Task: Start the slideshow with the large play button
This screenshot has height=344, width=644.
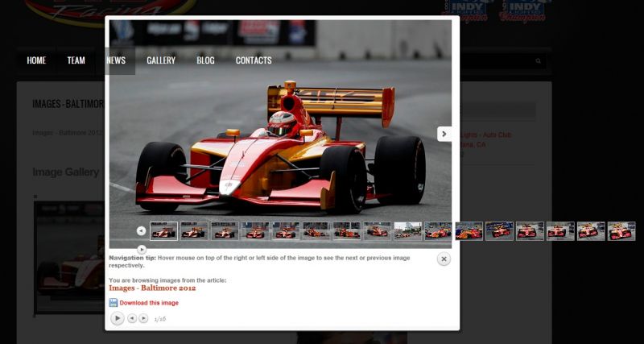Action: 117,318
